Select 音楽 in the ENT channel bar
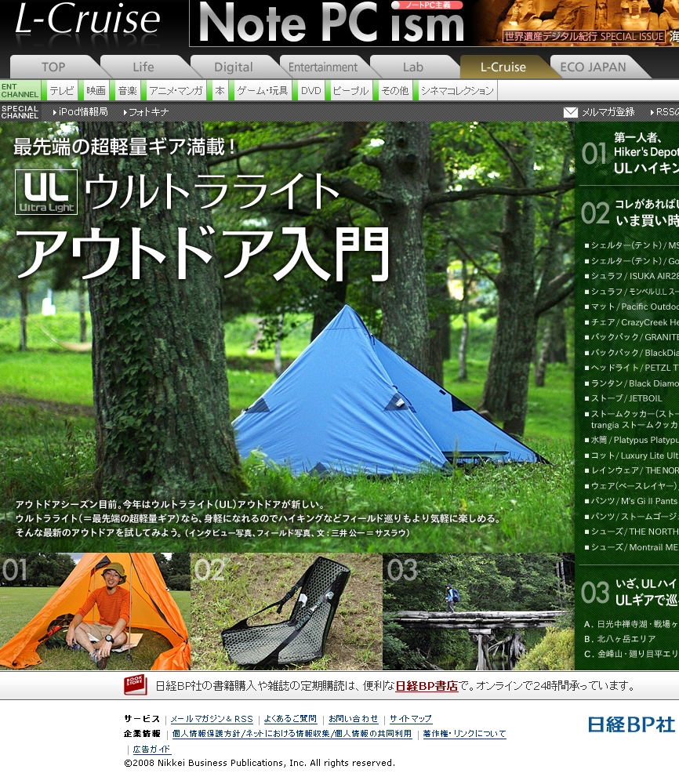 click(x=128, y=90)
